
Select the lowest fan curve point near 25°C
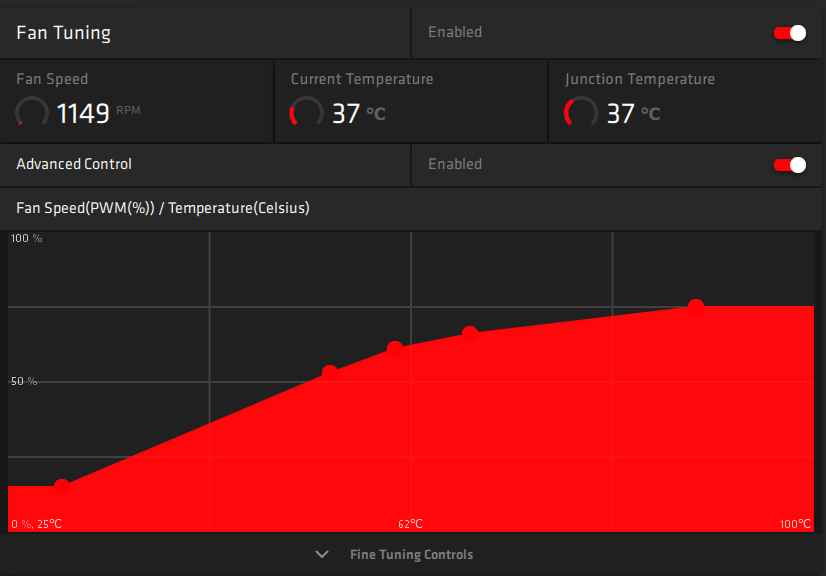[62, 486]
